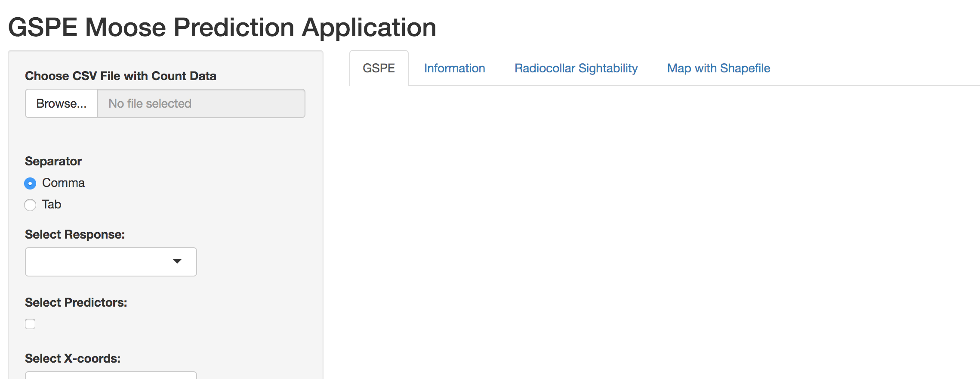This screenshot has width=980, height=379.
Task: Click the 'Select X-coords:' label text
Action: coord(73,358)
